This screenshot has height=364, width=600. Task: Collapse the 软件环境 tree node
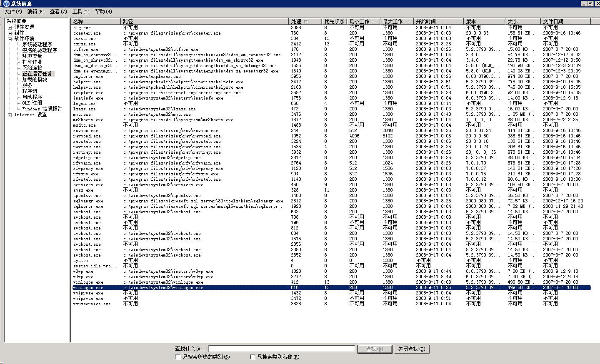coord(10,39)
